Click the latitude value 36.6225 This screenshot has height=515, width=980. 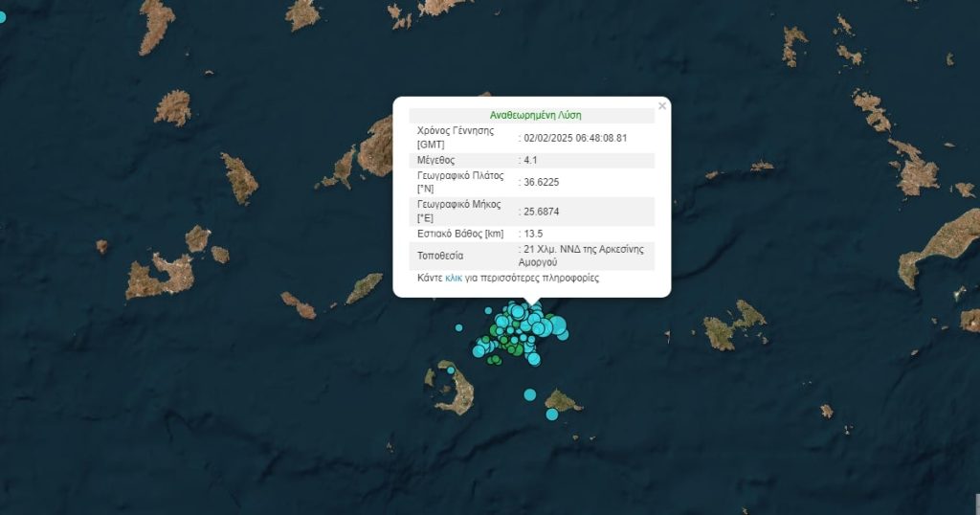(541, 181)
